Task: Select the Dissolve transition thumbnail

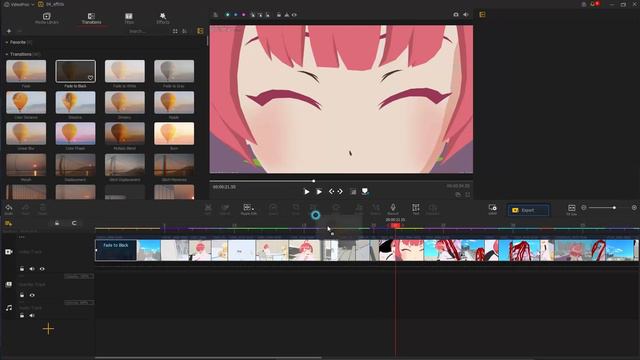Action: tap(76, 102)
